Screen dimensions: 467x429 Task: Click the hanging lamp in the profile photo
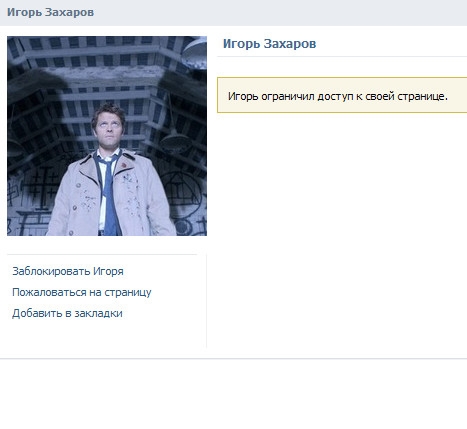tap(176, 141)
